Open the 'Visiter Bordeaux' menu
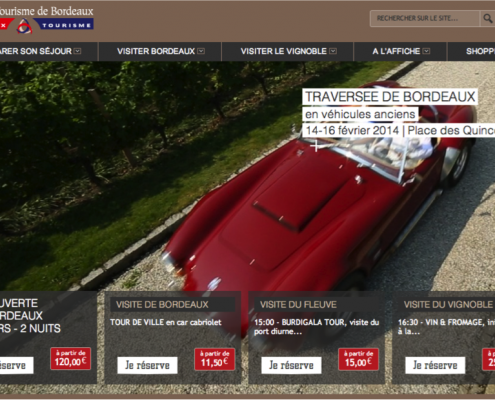The image size is (495, 400). coord(160,51)
